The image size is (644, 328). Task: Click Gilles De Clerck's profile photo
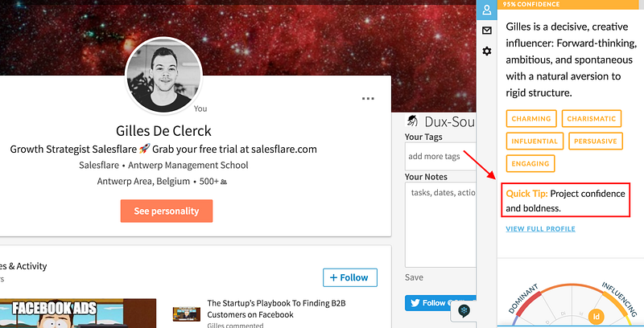164,75
